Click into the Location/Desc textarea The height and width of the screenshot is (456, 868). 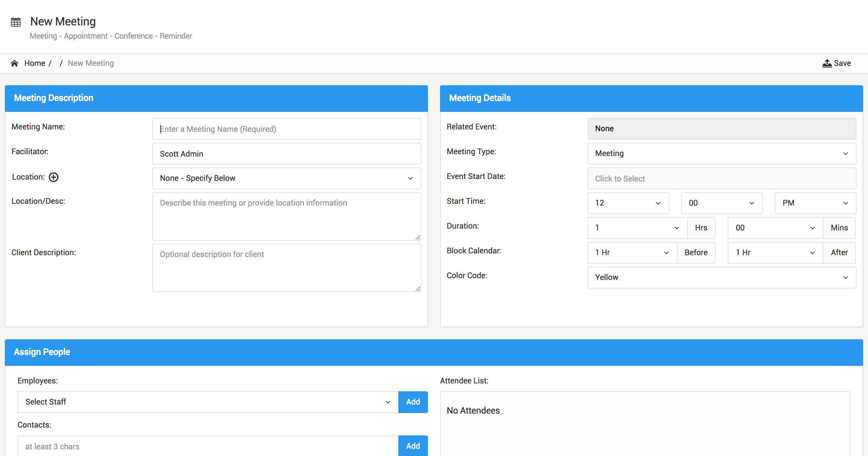pos(287,216)
